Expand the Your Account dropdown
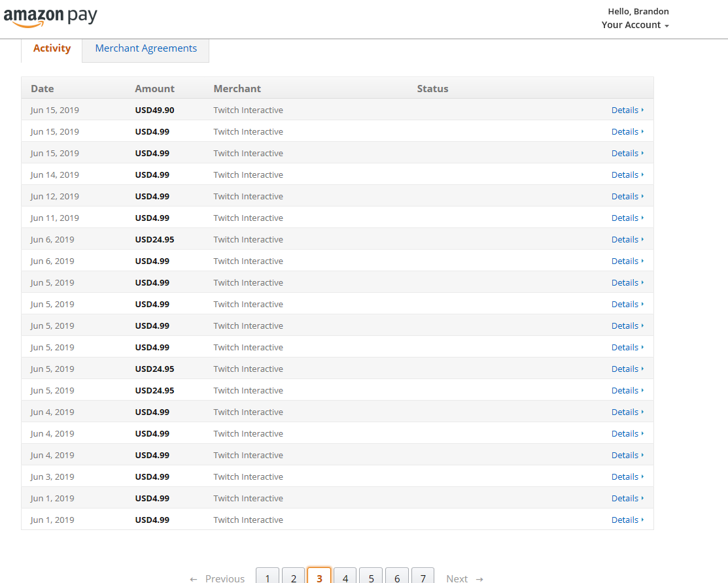Viewport: 728px width, 583px height. [634, 25]
